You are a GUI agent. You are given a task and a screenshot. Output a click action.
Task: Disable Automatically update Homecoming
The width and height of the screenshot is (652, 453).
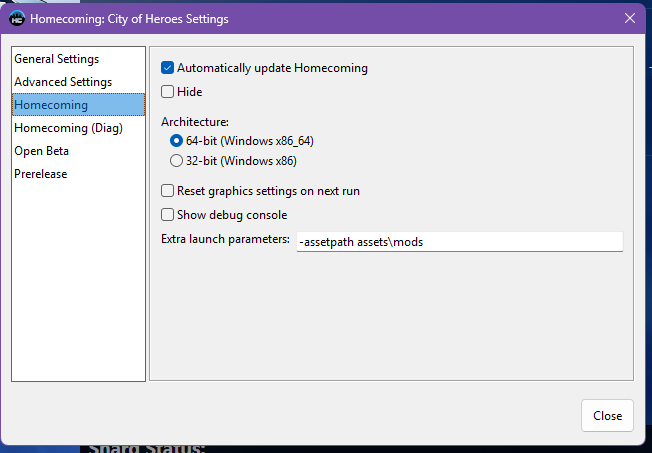(x=168, y=68)
